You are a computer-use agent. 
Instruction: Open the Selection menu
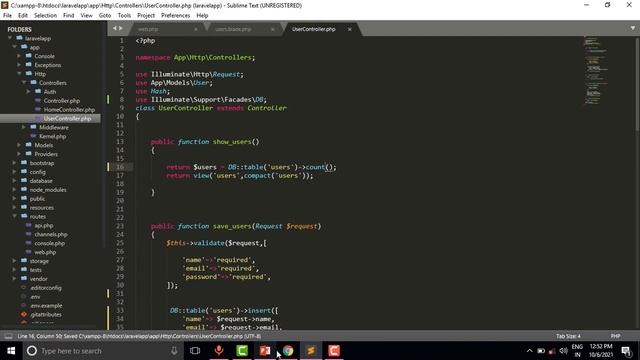coord(45,16)
